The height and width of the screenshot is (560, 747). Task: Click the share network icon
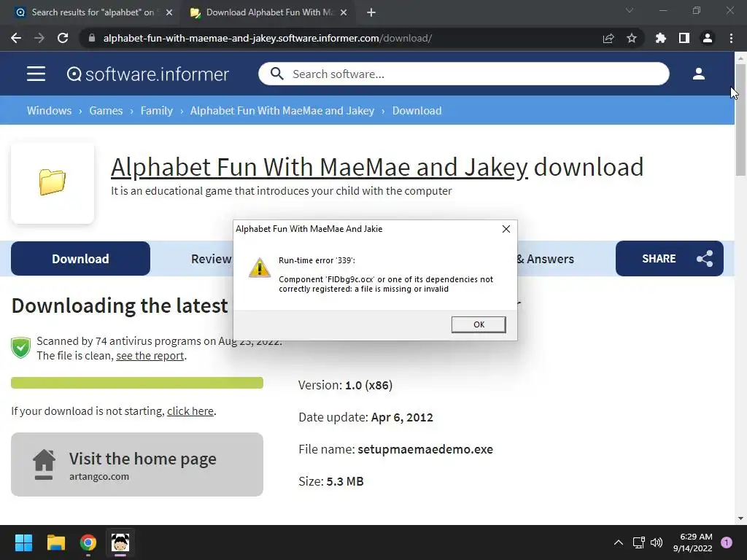705,259
